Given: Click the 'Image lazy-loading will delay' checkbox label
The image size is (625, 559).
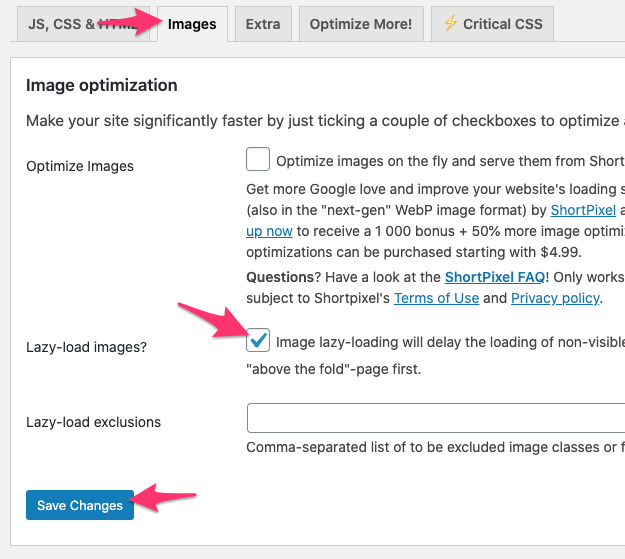Looking at the screenshot, I should point(450,342).
